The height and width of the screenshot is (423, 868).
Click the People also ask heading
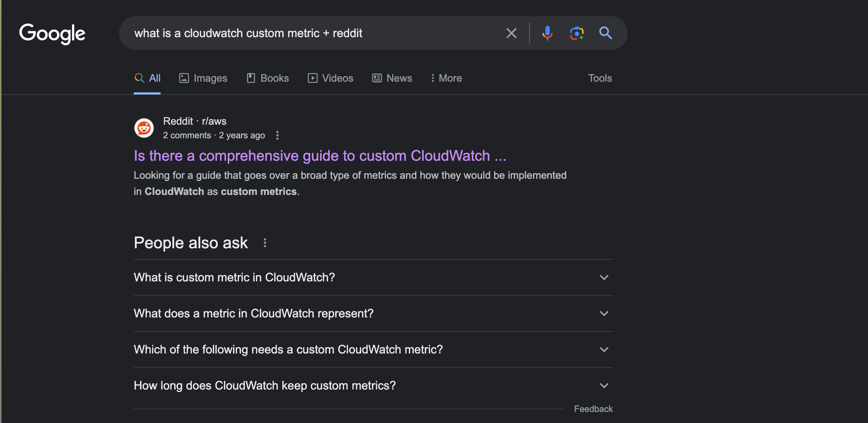pyautogui.click(x=191, y=243)
